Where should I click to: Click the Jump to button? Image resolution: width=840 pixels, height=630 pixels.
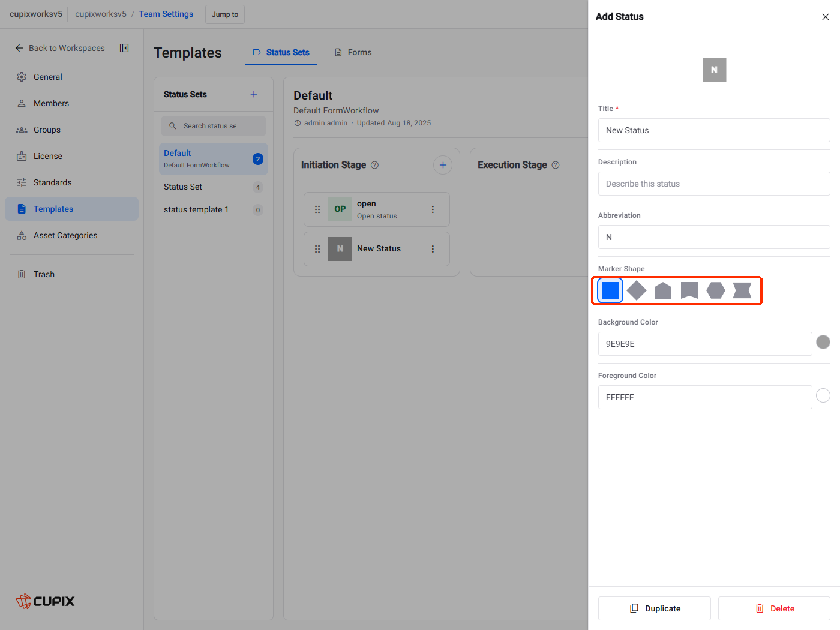point(225,14)
